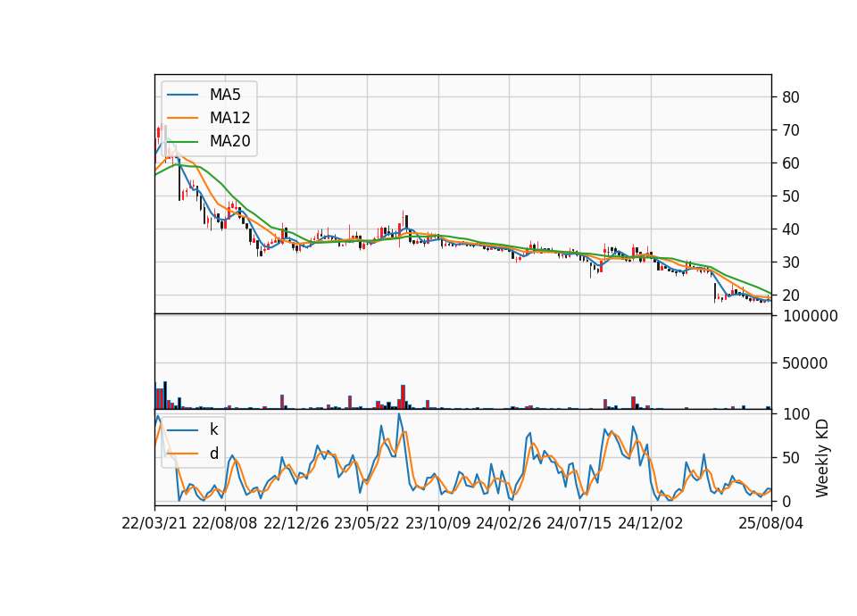857x616 pixels.
Task: Click the KD axis value 0
Action: tap(787, 501)
